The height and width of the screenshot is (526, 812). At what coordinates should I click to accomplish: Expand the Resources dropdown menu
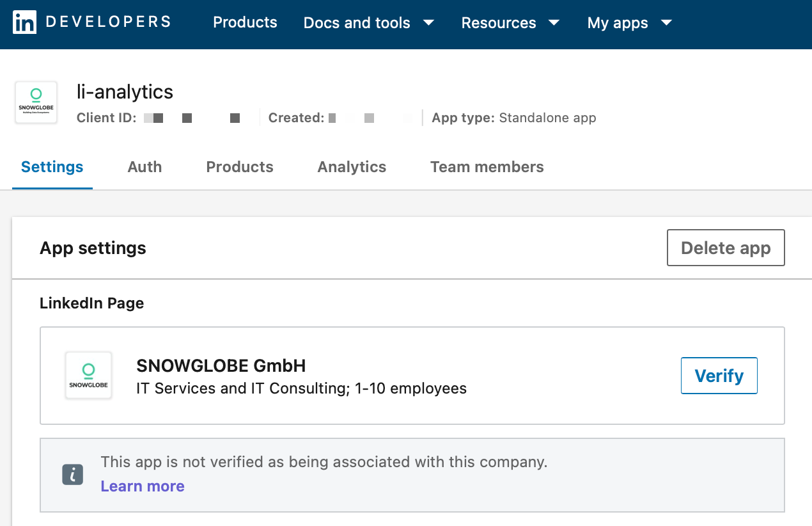click(510, 23)
